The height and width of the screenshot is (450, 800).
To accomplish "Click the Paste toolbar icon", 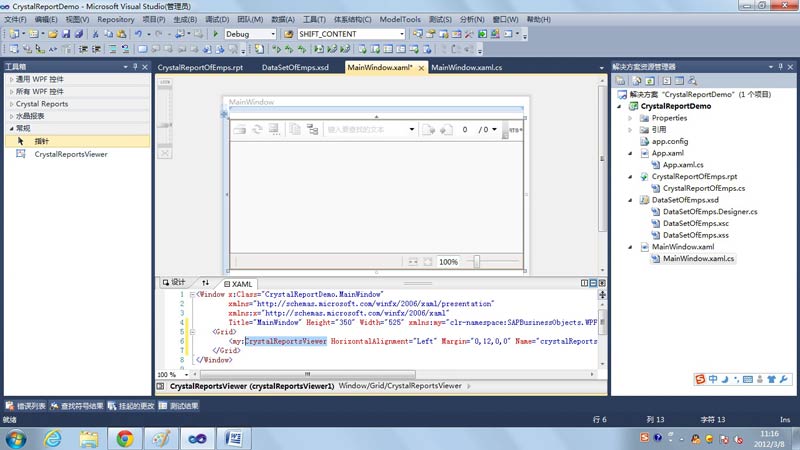I will coord(121,34).
